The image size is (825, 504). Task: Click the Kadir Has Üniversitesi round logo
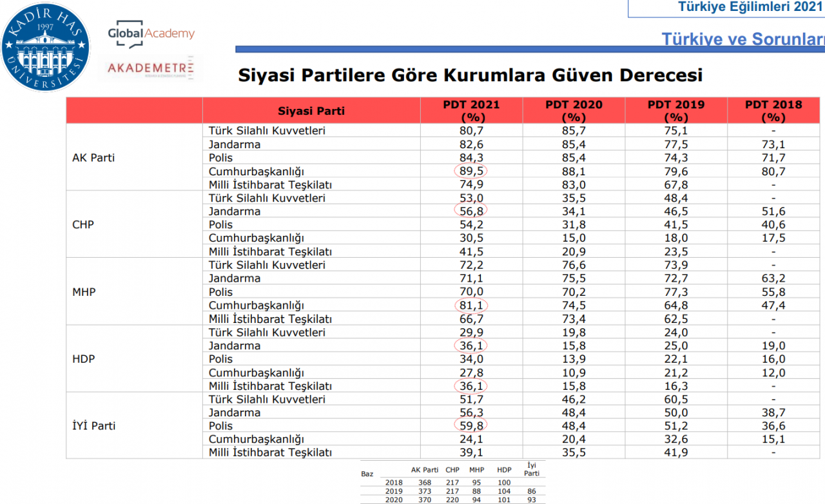46,48
